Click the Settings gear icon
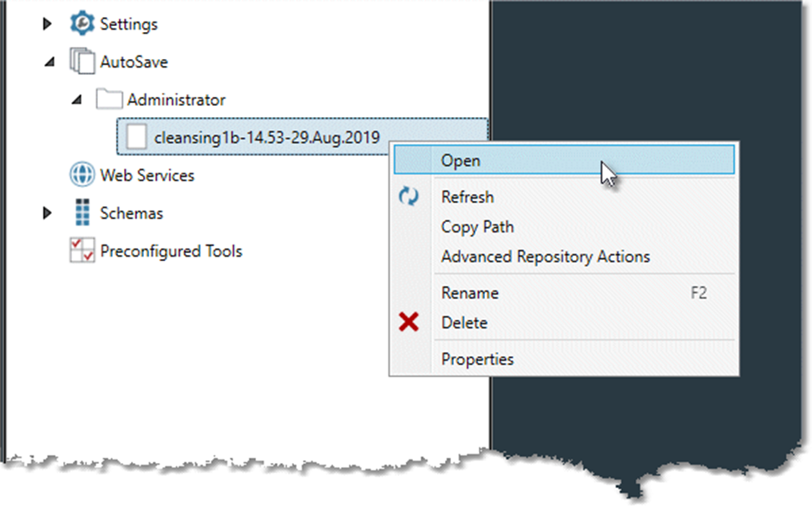 (x=82, y=23)
